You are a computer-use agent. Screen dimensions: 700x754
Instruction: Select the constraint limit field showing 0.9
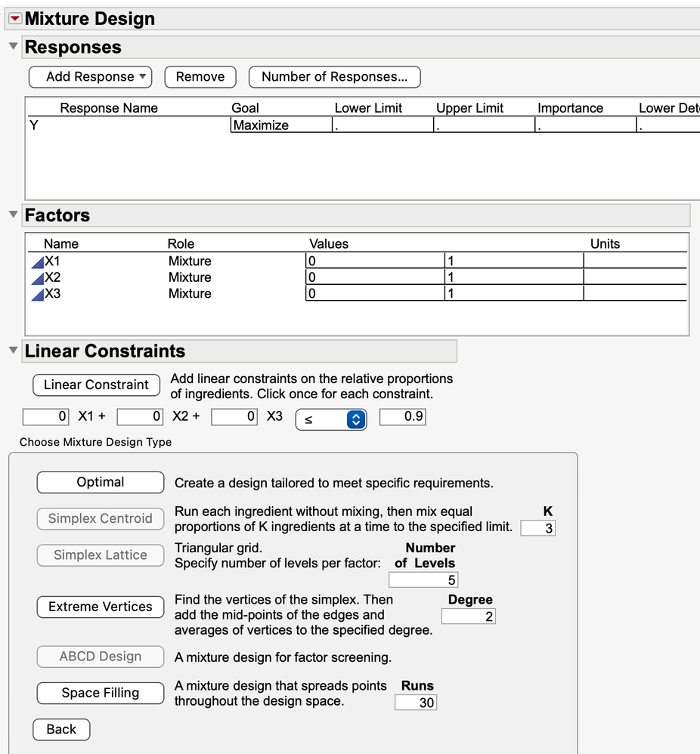click(x=402, y=416)
